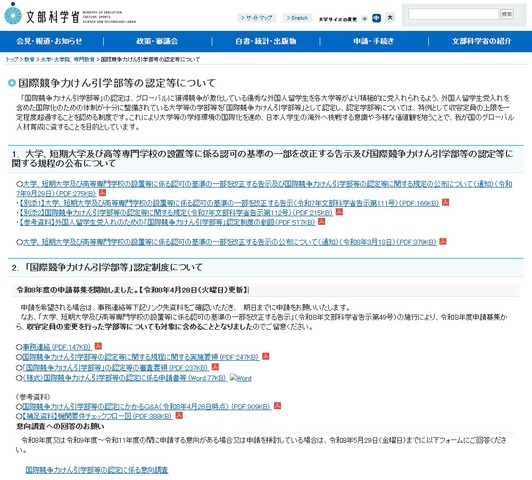This screenshot has width=532, height=480.
Task: Select small font size 小 button
Action: [x=365, y=19]
